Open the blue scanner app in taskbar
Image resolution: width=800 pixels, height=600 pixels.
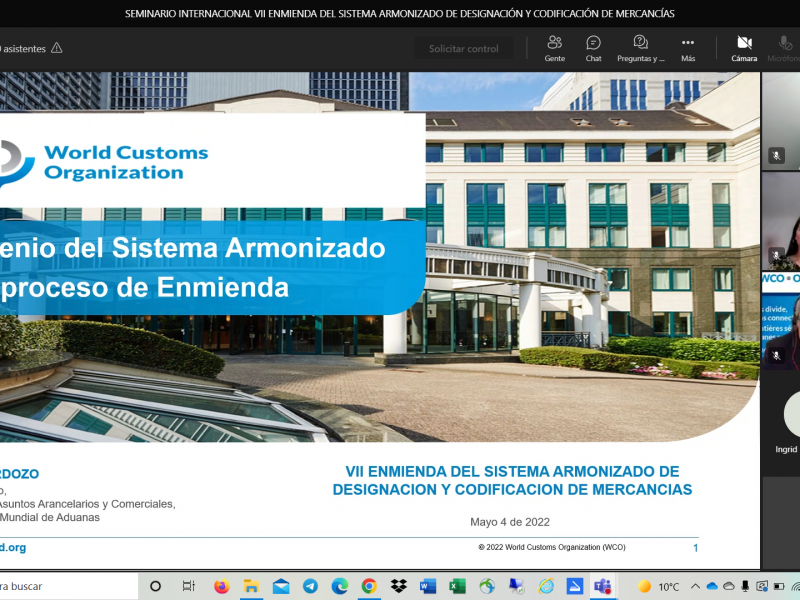click(x=576, y=586)
